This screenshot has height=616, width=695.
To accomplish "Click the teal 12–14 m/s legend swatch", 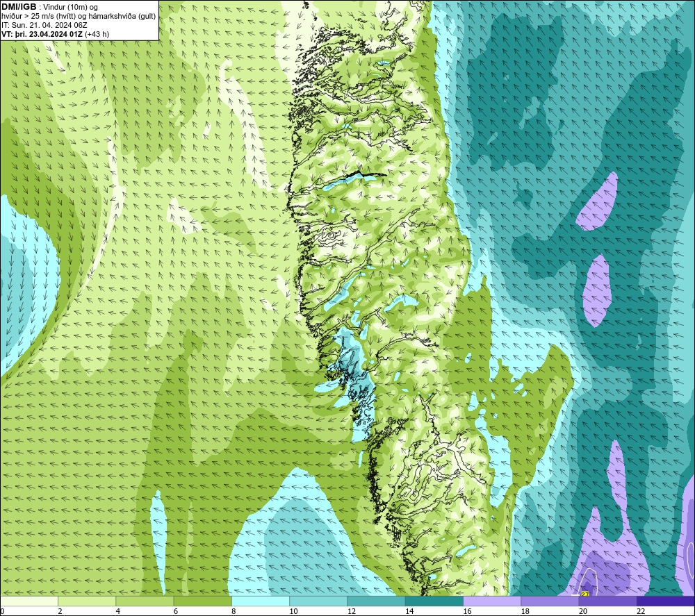I will (376, 601).
